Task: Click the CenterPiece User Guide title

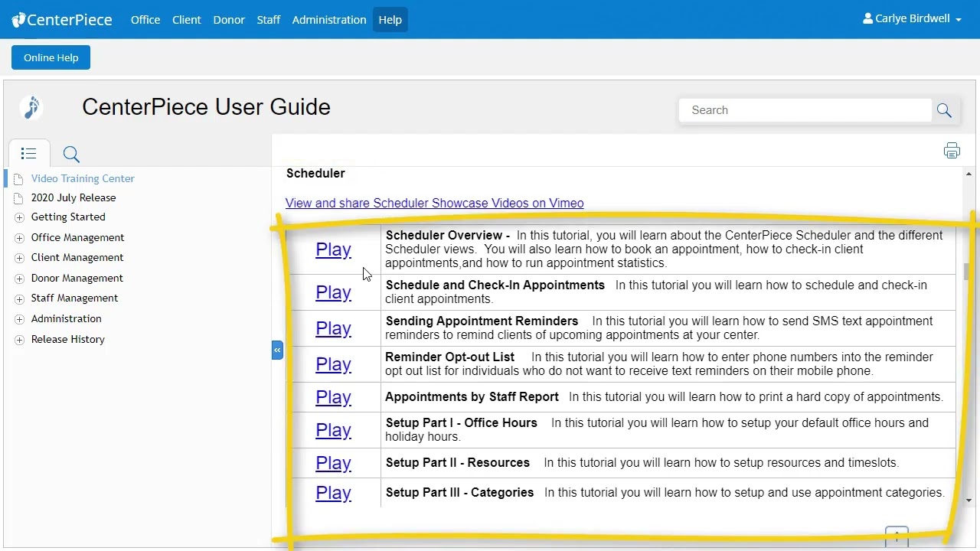Action: coord(206,107)
